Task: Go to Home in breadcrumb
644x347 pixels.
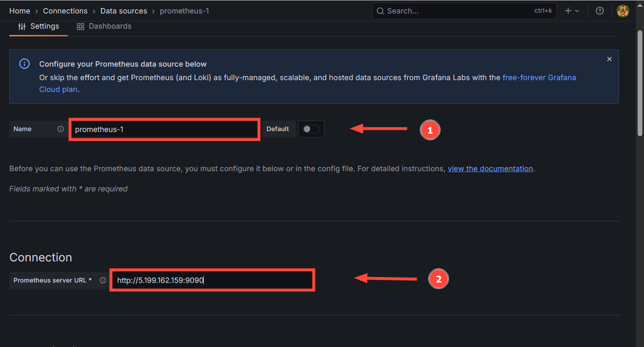Action: pos(20,11)
